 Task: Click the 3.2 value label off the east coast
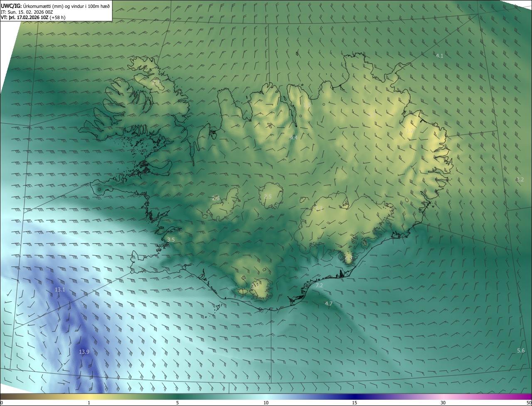[x=520, y=180]
